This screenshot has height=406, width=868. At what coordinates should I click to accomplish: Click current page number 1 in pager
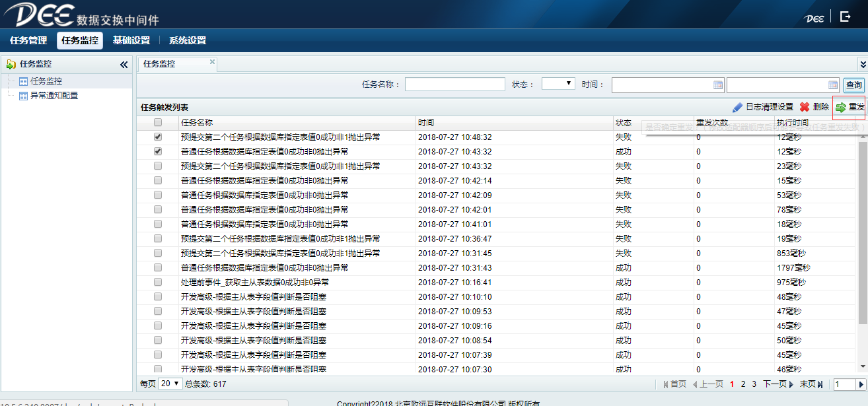click(733, 384)
